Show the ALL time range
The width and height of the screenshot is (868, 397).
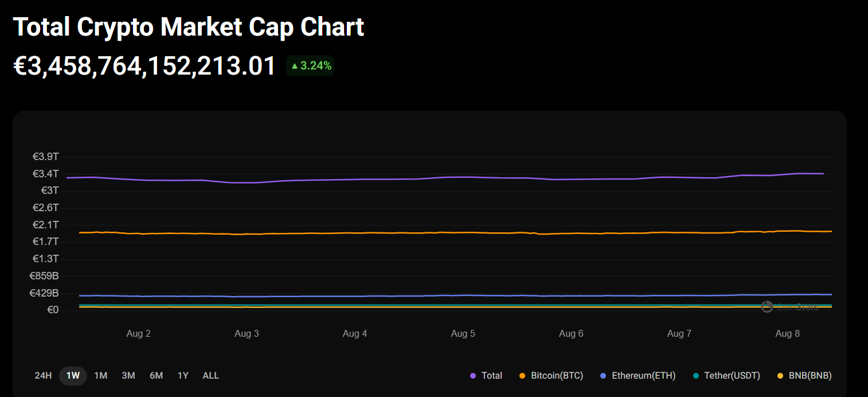[210, 375]
